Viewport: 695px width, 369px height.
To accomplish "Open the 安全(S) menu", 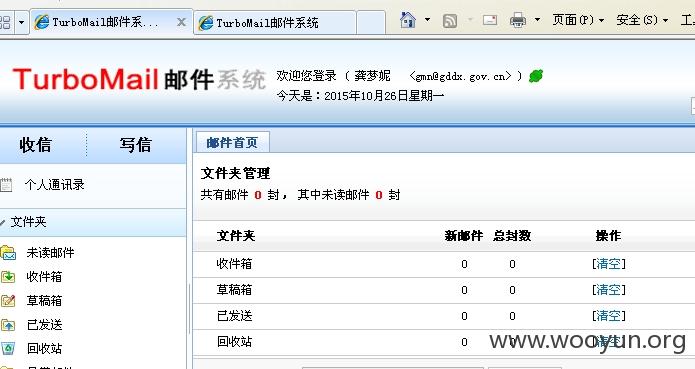I will (x=642, y=20).
